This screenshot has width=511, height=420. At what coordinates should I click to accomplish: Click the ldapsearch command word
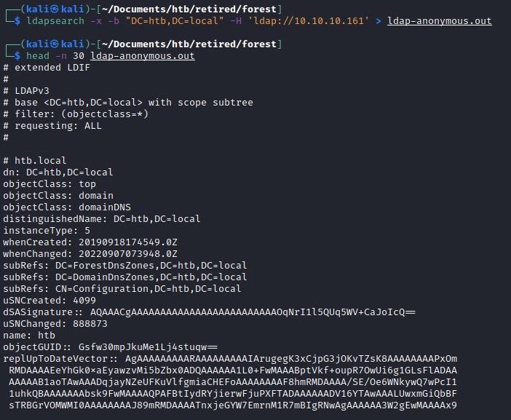point(50,21)
